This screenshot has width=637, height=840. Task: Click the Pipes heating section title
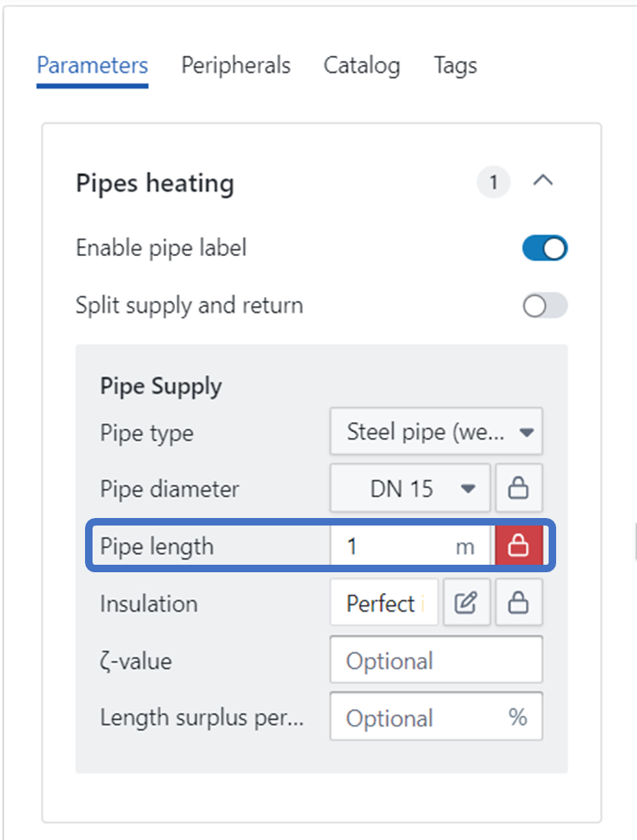click(155, 184)
